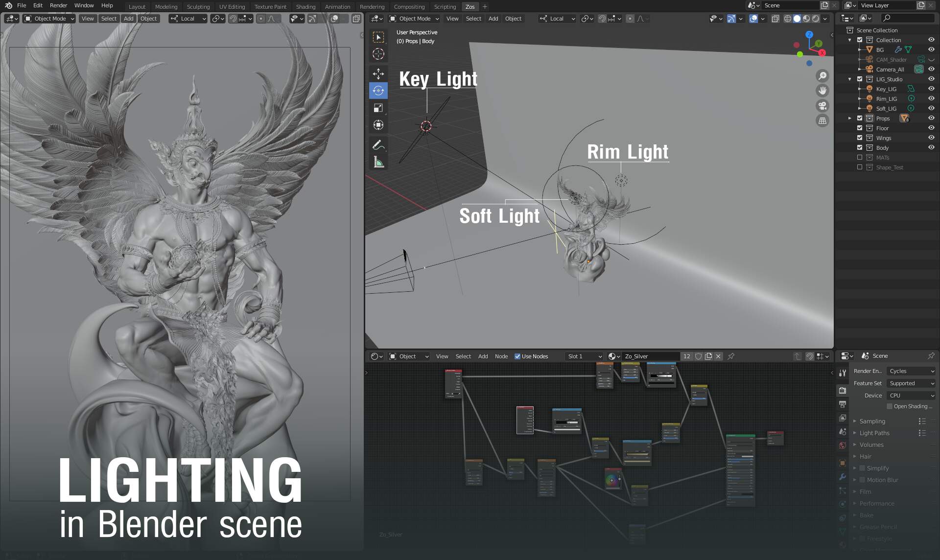
Task: Choose the Move tool
Action: 378,74
